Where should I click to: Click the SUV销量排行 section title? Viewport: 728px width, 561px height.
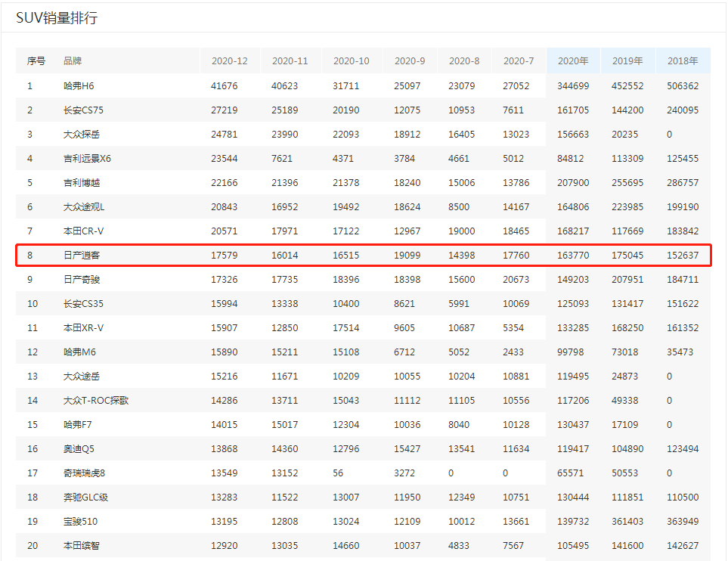[57, 18]
